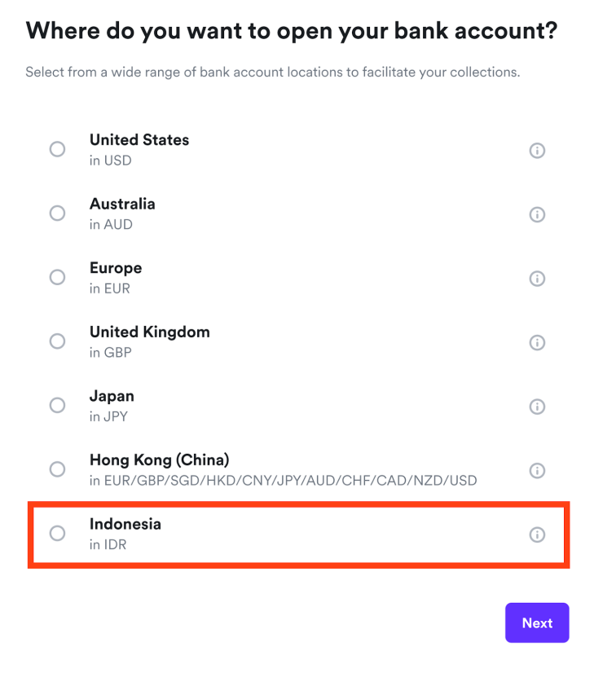616x673 pixels.
Task: View United Kingdom account information icon
Action: (537, 342)
